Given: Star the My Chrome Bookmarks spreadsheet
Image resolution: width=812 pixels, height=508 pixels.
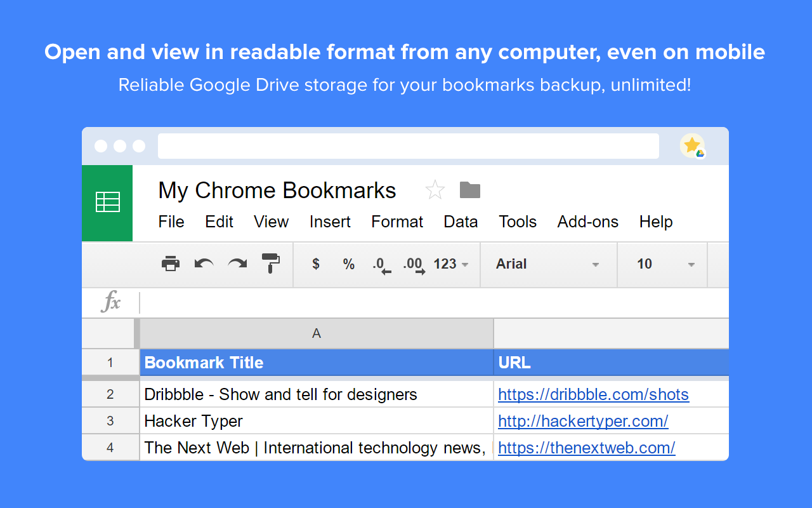Looking at the screenshot, I should [435, 189].
